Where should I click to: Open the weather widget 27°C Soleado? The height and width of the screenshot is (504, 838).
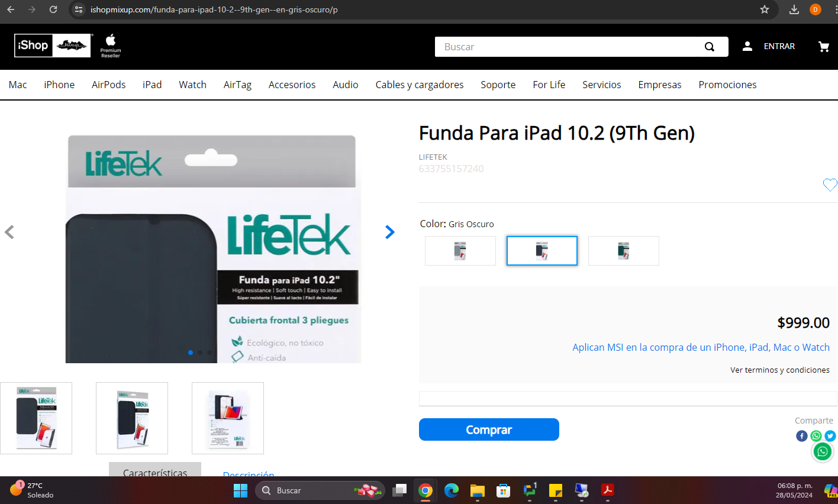tap(32, 490)
